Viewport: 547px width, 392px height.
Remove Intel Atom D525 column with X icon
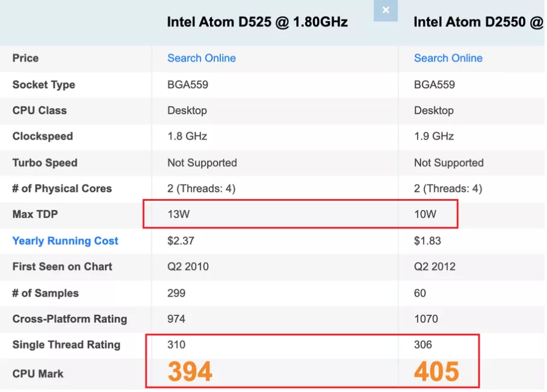click(x=386, y=10)
